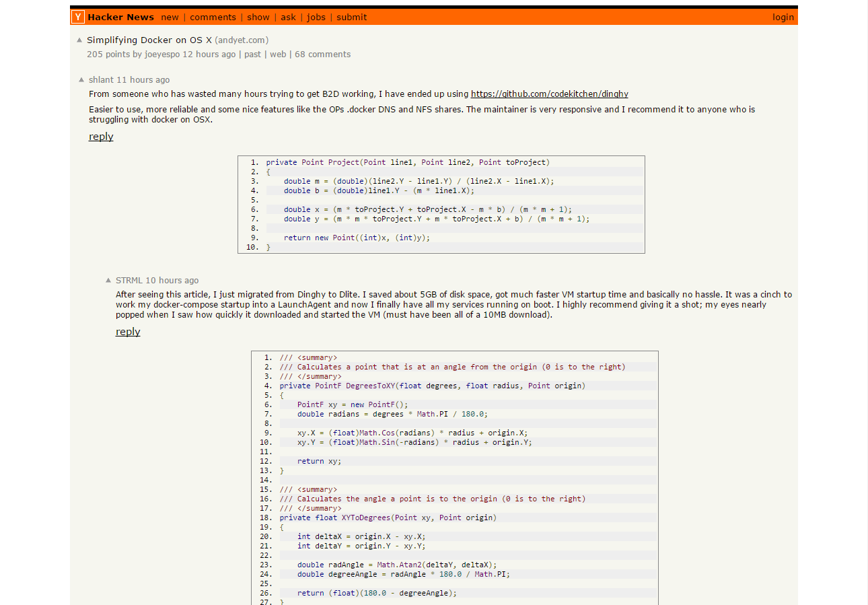Upvote shlant's comment

(81, 79)
